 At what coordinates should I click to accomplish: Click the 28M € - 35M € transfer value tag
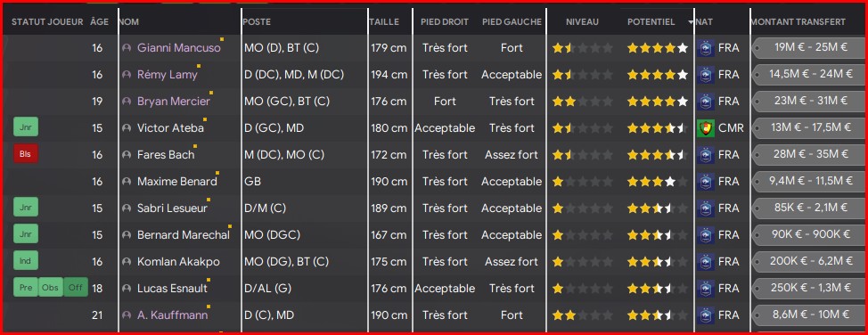click(811, 154)
